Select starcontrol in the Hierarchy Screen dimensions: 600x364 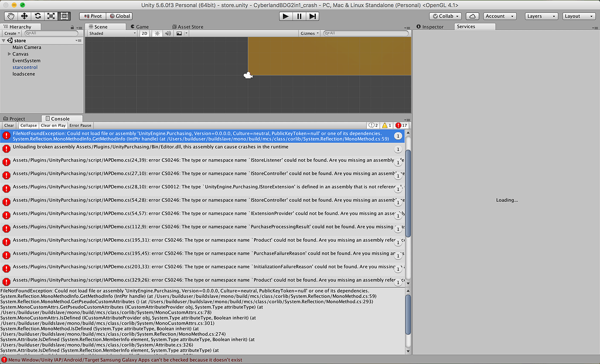click(x=26, y=67)
